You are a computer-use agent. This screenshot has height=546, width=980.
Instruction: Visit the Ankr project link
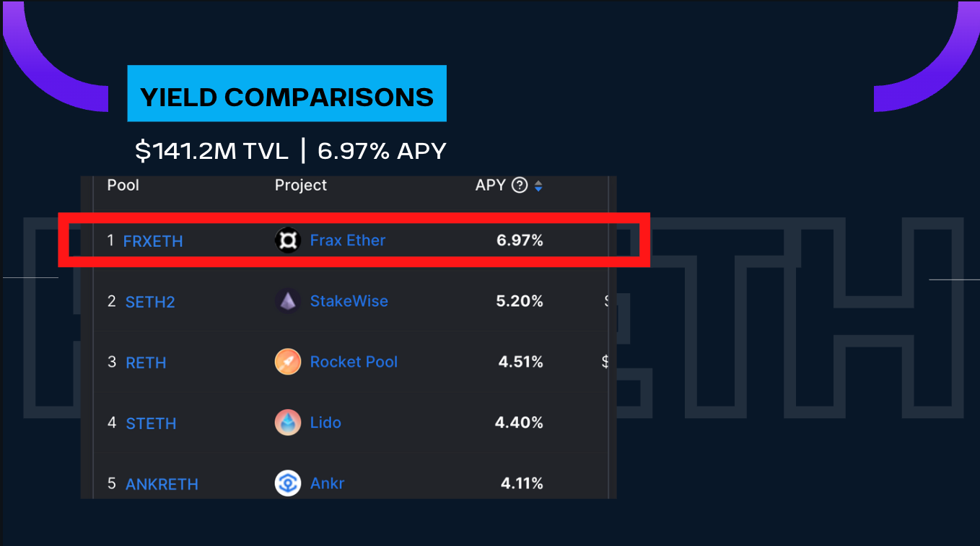(327, 483)
